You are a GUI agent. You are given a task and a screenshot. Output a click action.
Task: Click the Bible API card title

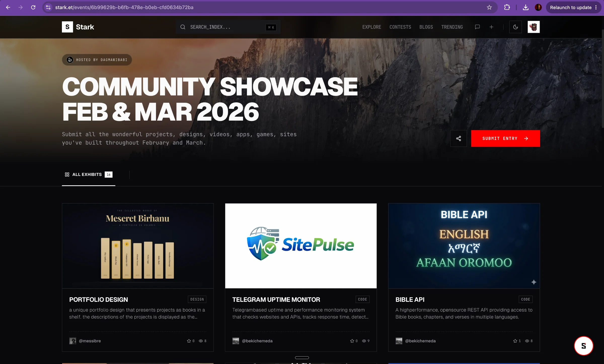click(410, 300)
